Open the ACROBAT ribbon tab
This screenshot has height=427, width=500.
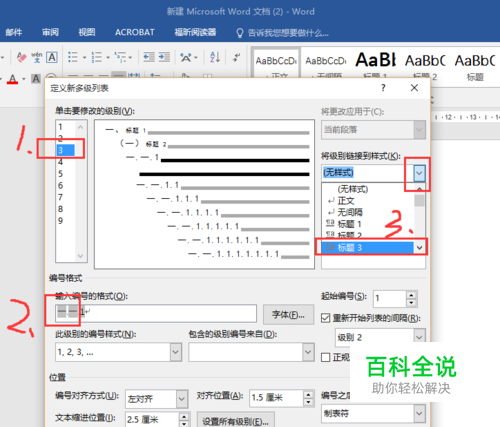coord(135,32)
